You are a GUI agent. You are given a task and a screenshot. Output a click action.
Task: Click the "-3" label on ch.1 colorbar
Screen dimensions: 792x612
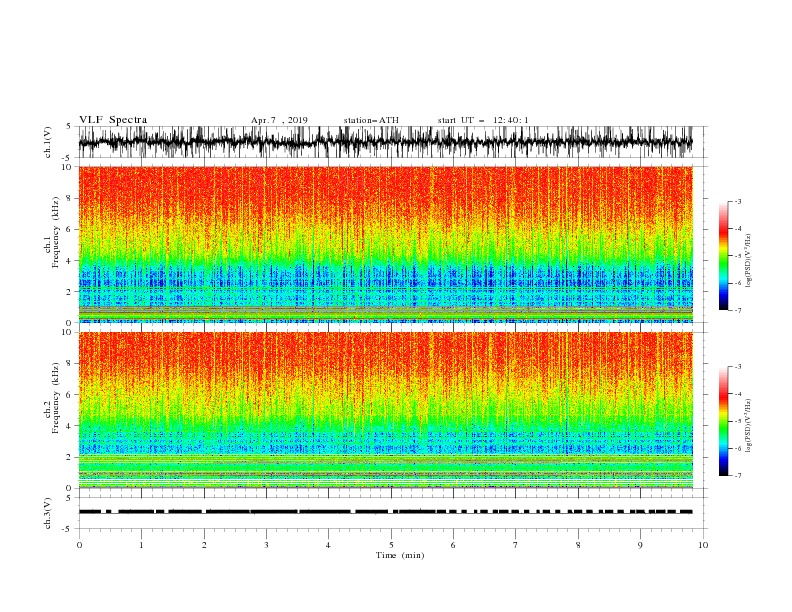pyautogui.click(x=737, y=201)
